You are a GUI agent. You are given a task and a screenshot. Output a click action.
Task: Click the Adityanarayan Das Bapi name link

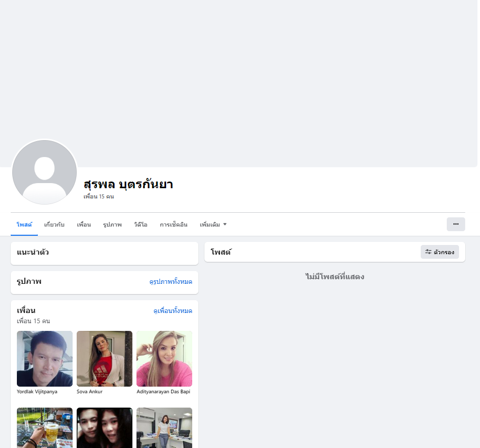[164, 391]
